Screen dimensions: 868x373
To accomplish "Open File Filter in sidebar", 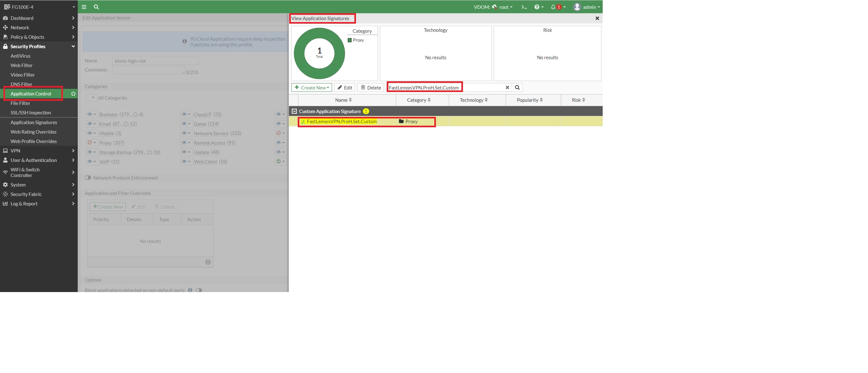I will coord(20,103).
